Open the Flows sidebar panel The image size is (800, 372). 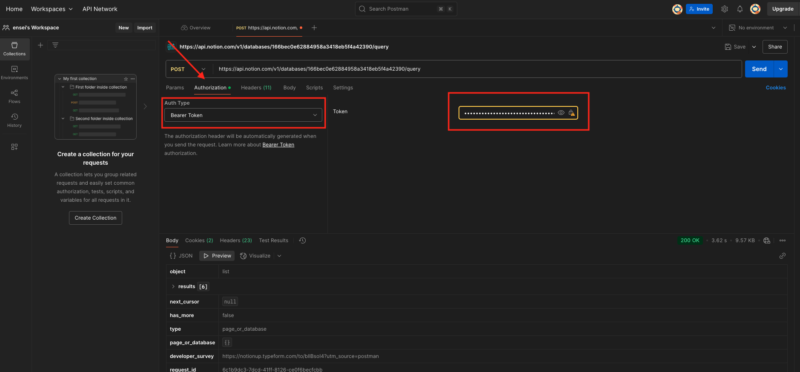point(14,96)
